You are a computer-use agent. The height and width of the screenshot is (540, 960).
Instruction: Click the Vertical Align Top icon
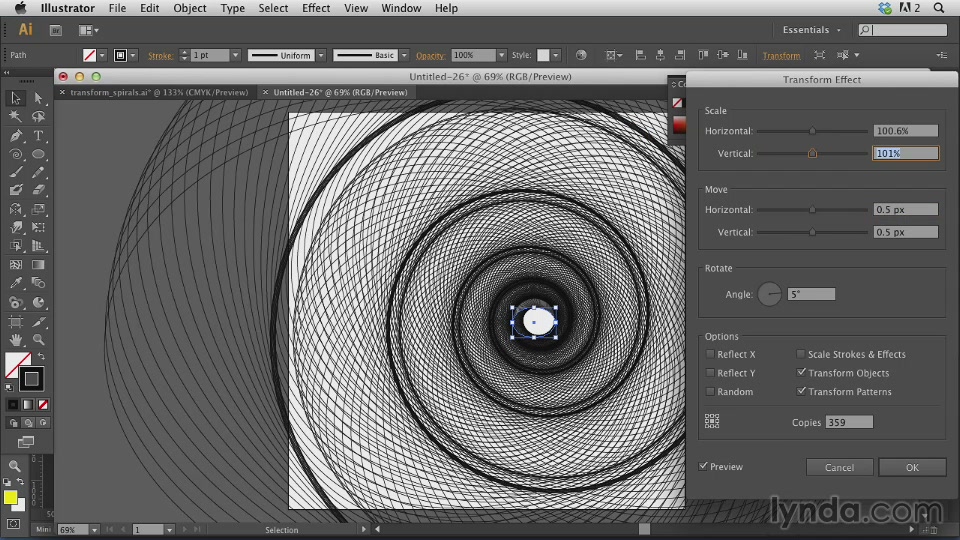point(703,55)
